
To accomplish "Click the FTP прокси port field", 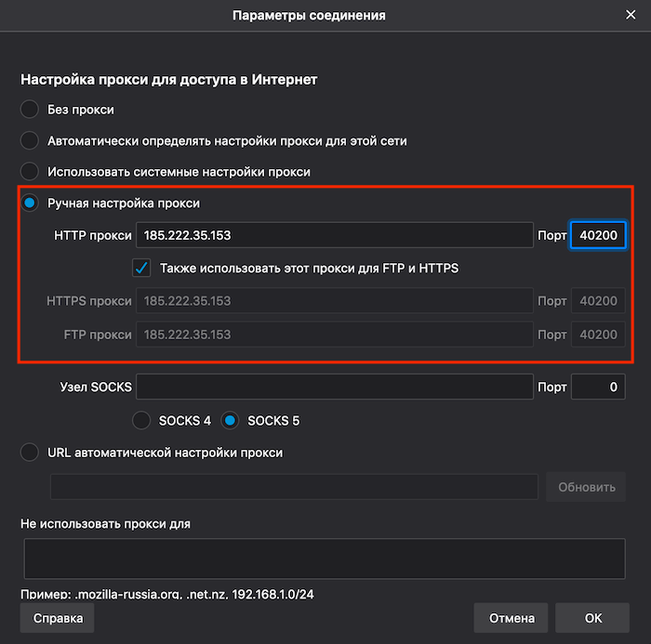I will [598, 335].
